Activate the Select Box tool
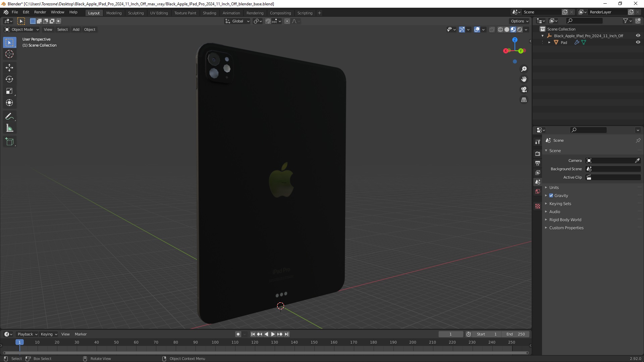Viewport: 644px width, 362px height. 9,42
